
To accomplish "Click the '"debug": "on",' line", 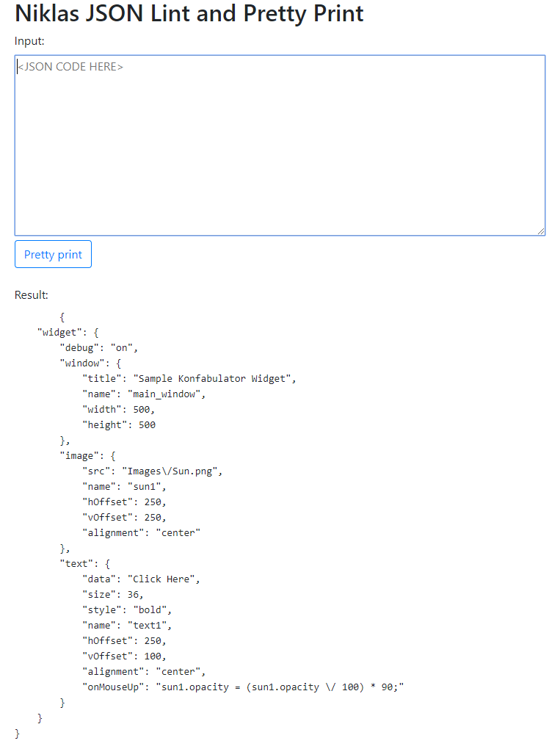I will (x=99, y=348).
